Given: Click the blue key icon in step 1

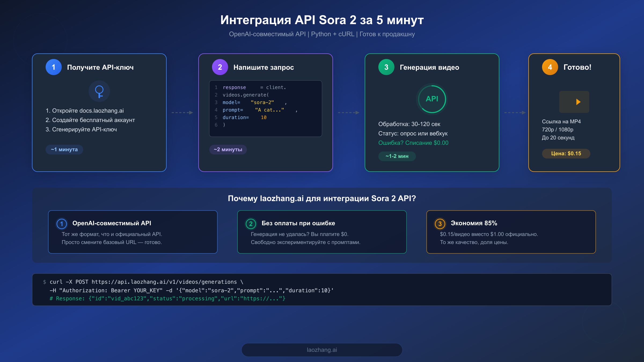Looking at the screenshot, I should point(99,91).
